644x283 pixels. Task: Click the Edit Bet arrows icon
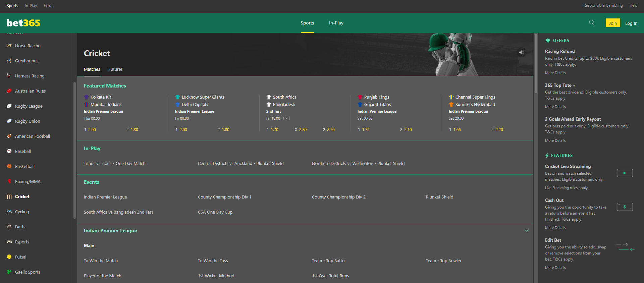[625, 247]
